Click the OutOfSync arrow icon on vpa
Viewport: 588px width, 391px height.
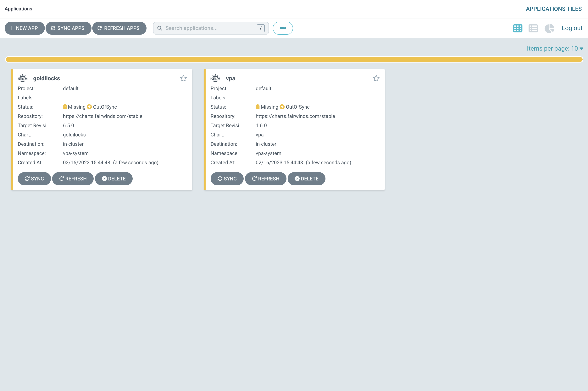pos(282,107)
